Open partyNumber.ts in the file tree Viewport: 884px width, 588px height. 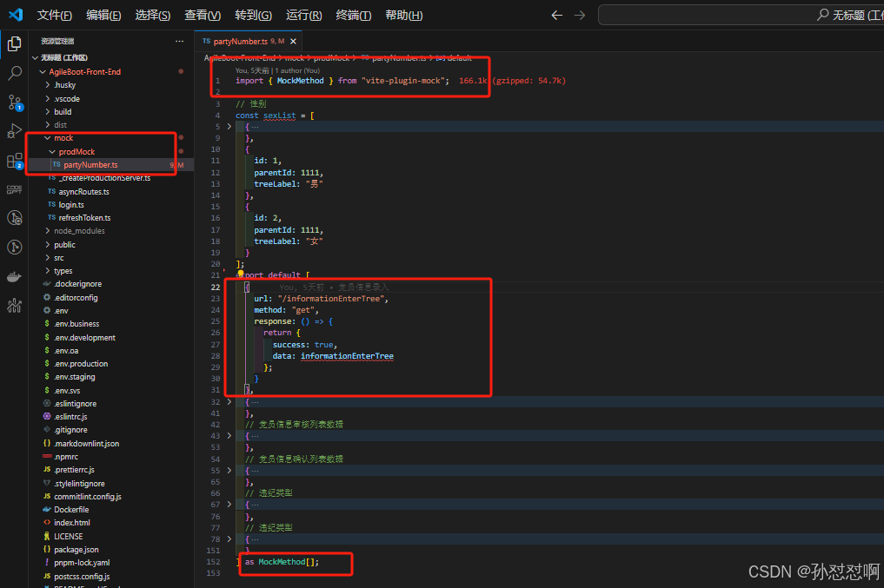[x=90, y=164]
